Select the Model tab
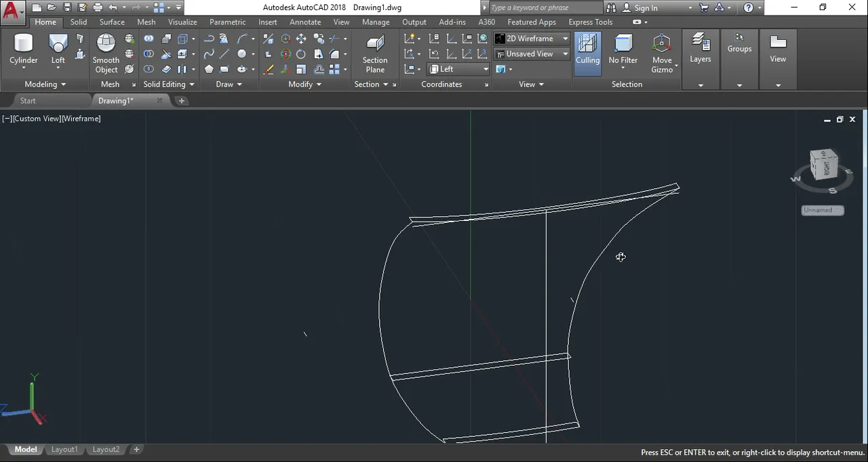Image resolution: width=868 pixels, height=462 pixels. click(26, 450)
